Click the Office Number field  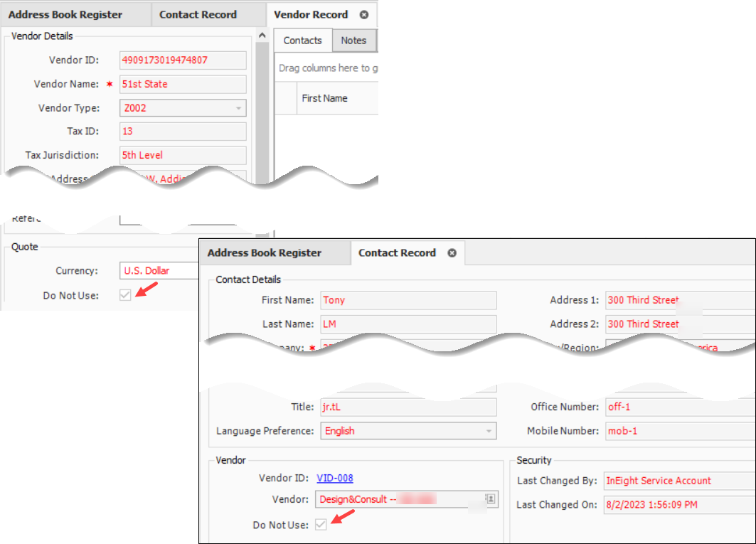[x=679, y=407]
